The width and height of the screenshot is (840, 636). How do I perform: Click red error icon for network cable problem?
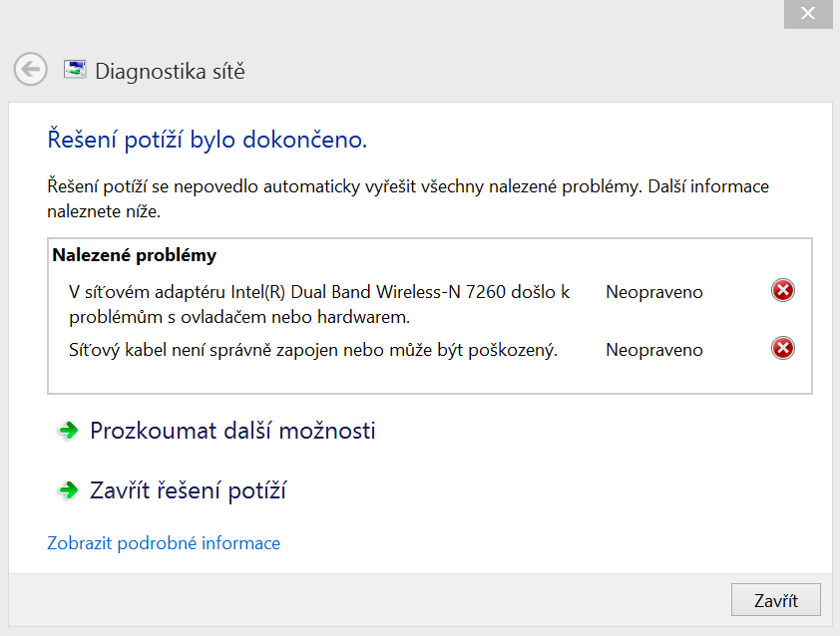pos(783,349)
